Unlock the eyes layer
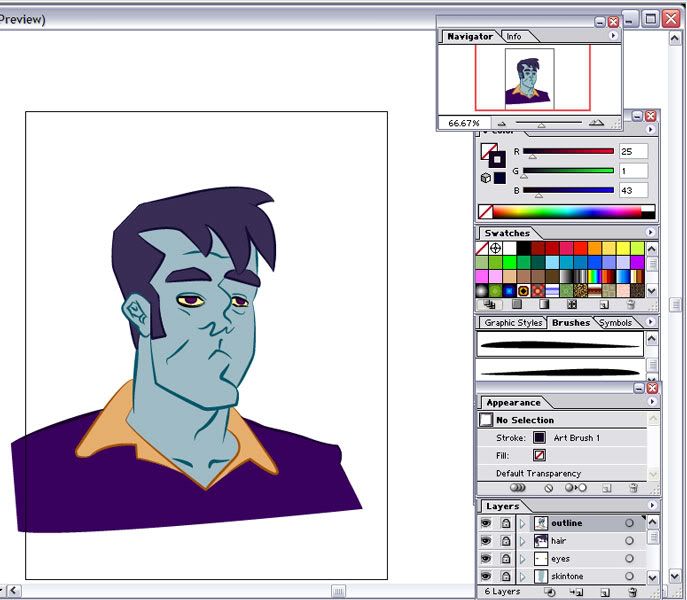 [506, 558]
